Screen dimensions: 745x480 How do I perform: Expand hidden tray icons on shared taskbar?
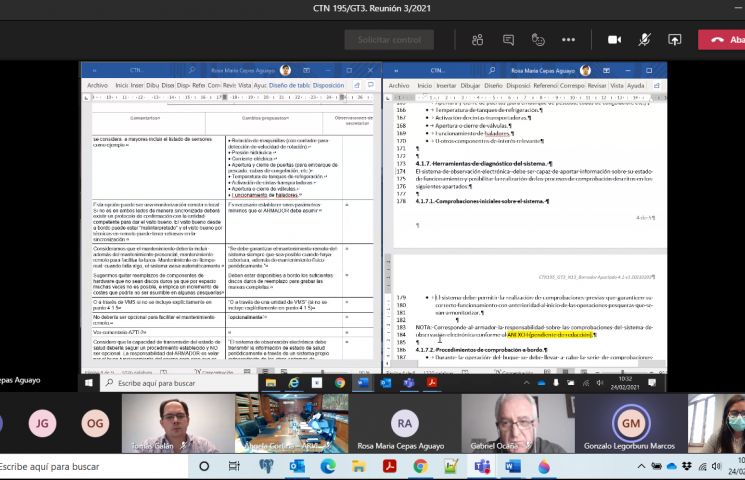[526, 383]
